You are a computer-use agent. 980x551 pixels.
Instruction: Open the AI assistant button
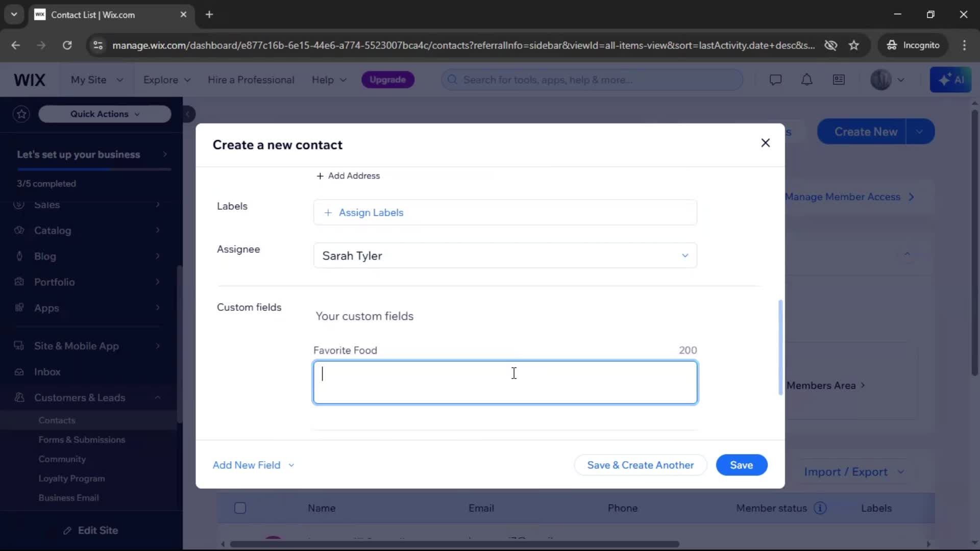(x=950, y=80)
